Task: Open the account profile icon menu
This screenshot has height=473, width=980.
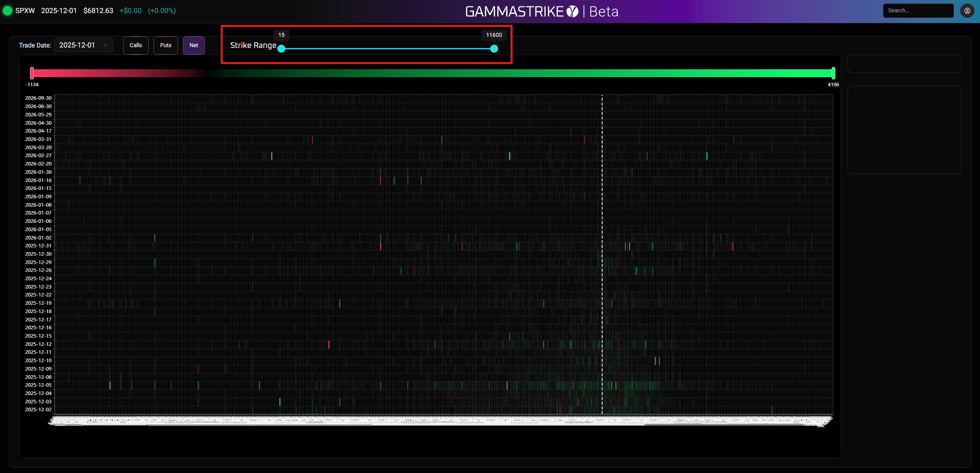Action: 968,10
